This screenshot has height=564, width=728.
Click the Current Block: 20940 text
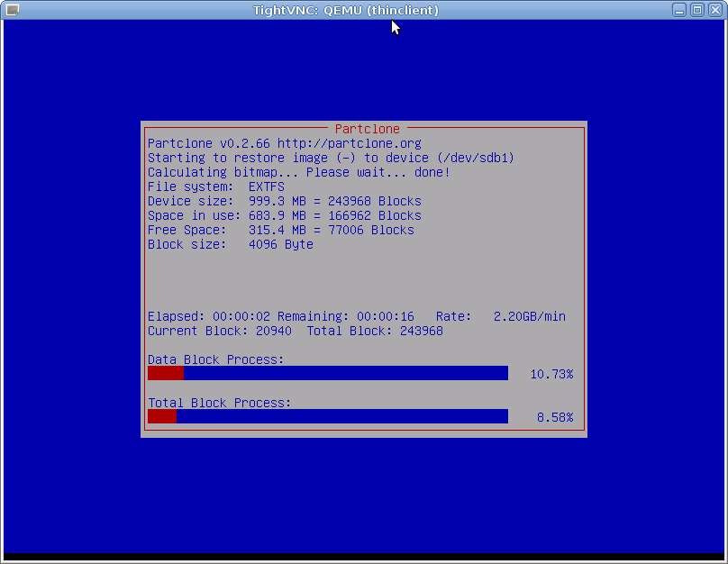220,331
